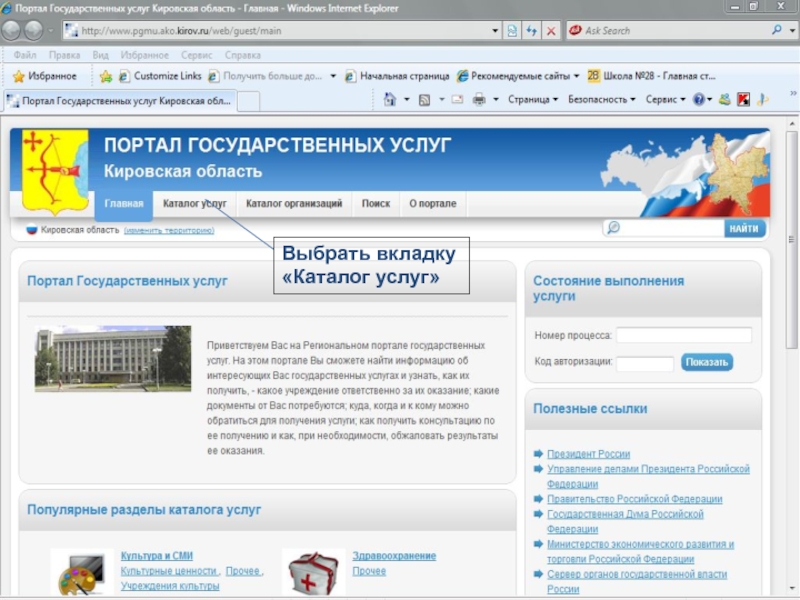
Task: Open the Сервис dropdown in command bar
Action: (665, 99)
